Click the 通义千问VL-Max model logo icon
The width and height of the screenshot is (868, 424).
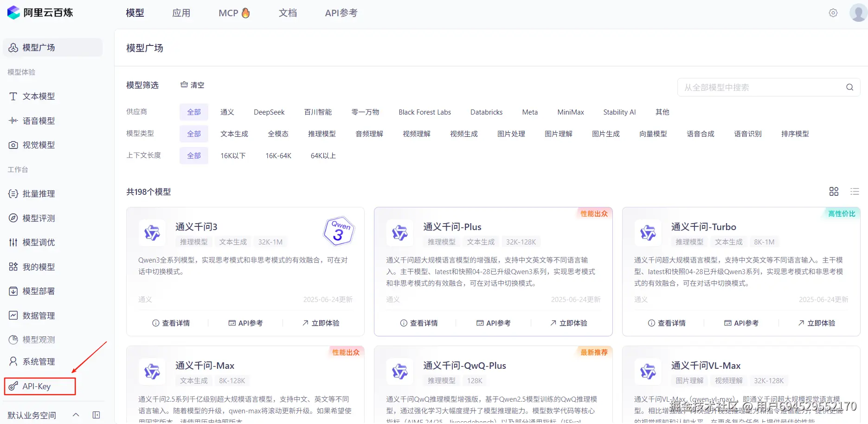tap(648, 372)
